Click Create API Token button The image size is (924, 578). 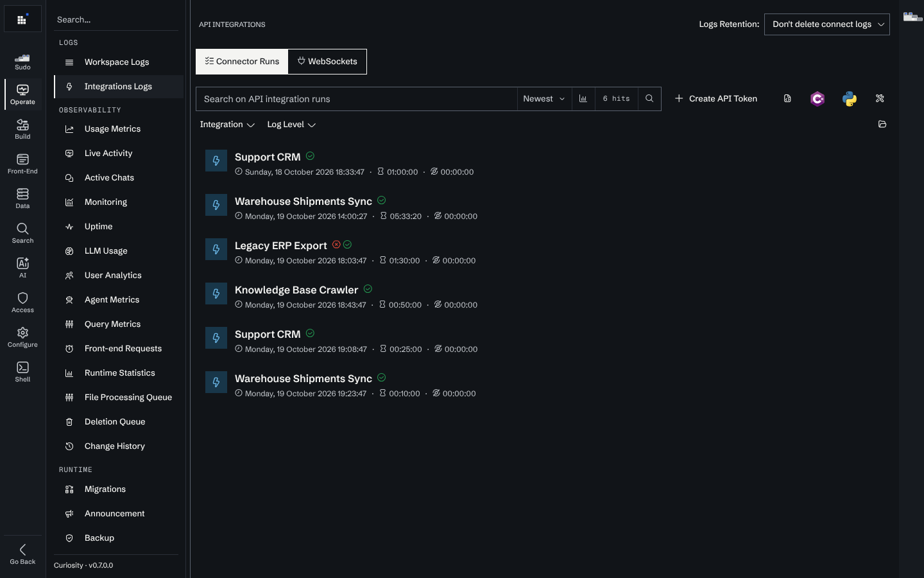[715, 99]
